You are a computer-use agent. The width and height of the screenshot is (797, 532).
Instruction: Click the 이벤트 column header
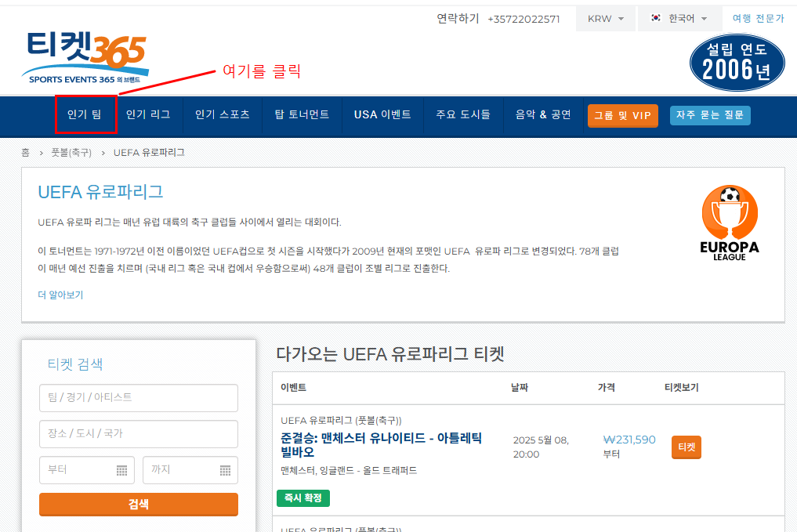tap(293, 388)
